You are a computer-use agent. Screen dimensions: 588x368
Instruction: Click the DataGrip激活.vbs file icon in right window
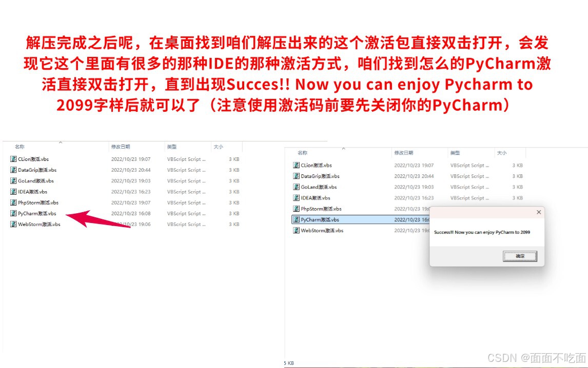pyautogui.click(x=296, y=176)
